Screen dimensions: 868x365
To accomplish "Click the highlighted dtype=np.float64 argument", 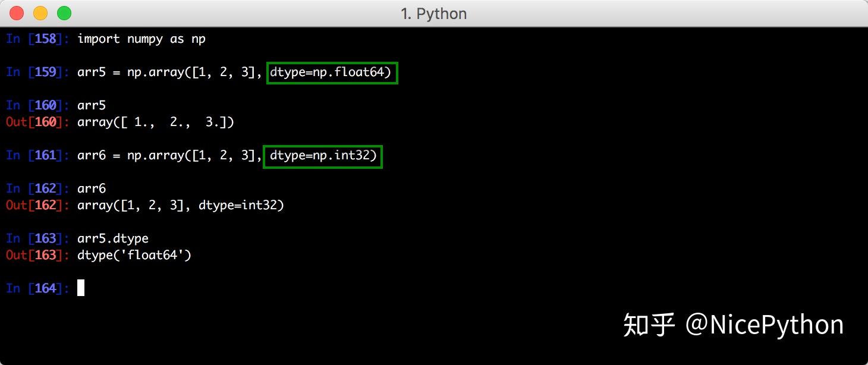I will [332, 73].
